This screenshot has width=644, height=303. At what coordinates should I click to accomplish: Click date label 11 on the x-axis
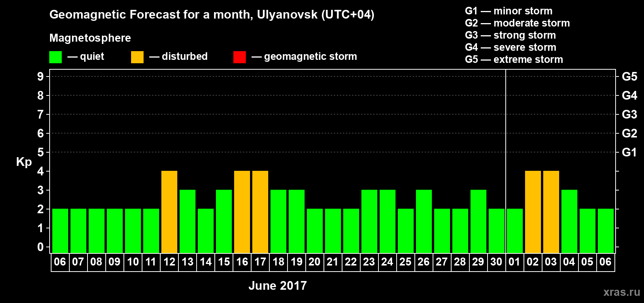151,262
